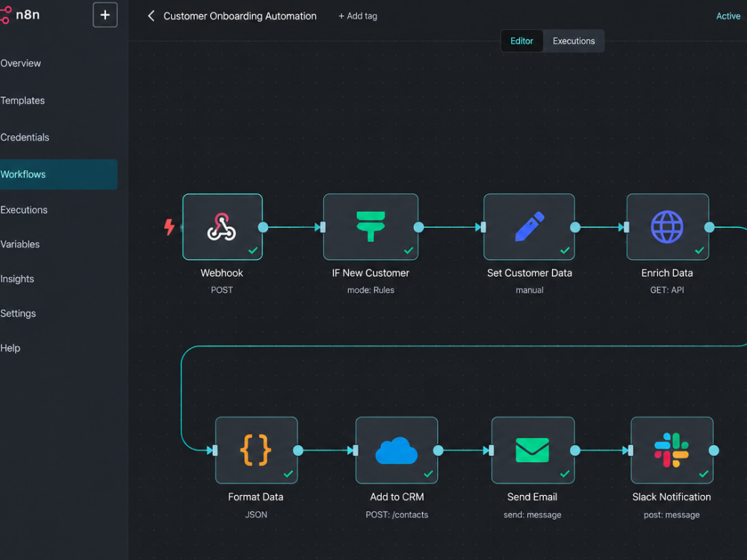Click the Add to CRM label
This screenshot has width=747, height=560.
(x=397, y=497)
